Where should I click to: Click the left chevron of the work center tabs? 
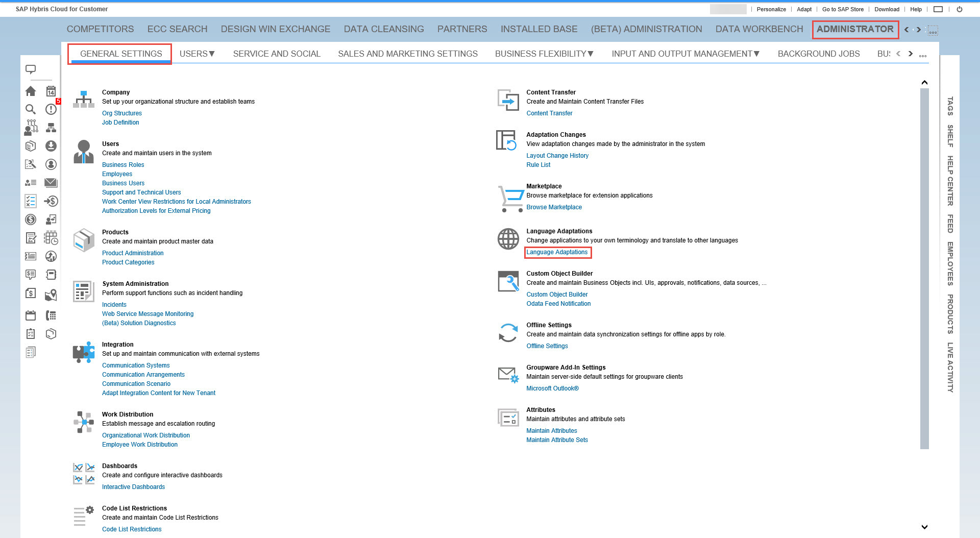click(906, 30)
